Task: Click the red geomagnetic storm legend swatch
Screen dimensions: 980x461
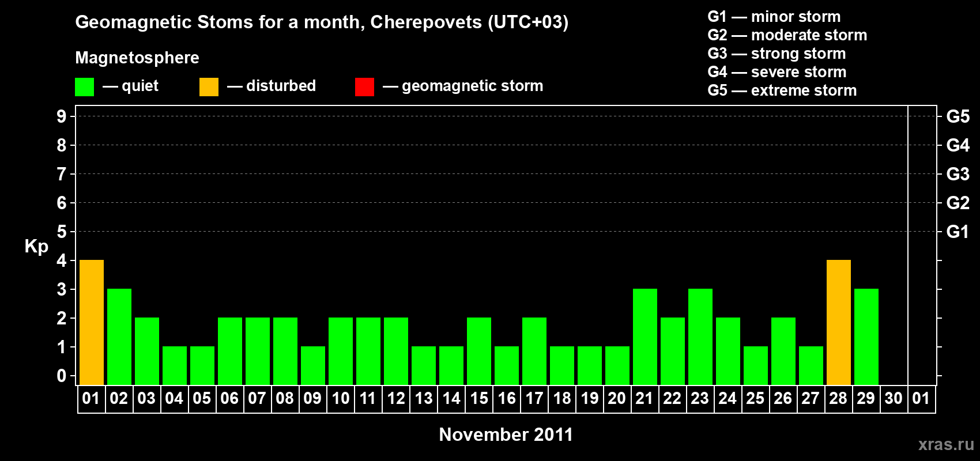Action: coord(364,87)
